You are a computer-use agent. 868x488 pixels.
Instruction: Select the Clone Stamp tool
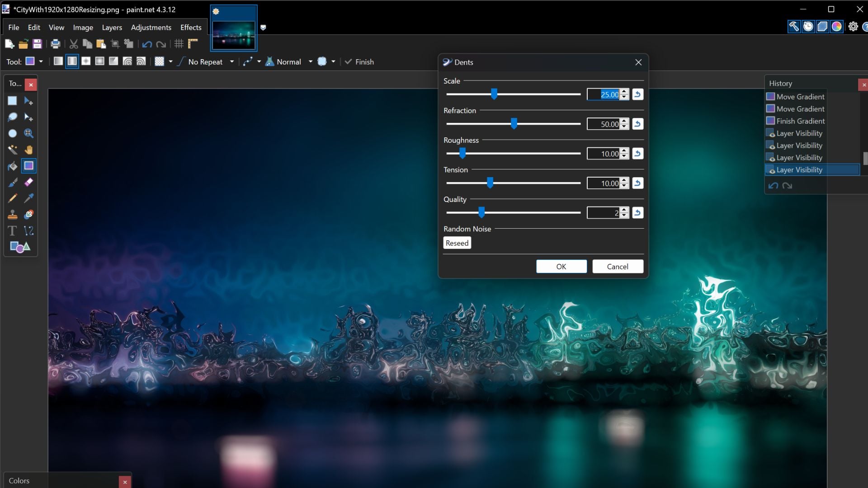[x=12, y=215]
